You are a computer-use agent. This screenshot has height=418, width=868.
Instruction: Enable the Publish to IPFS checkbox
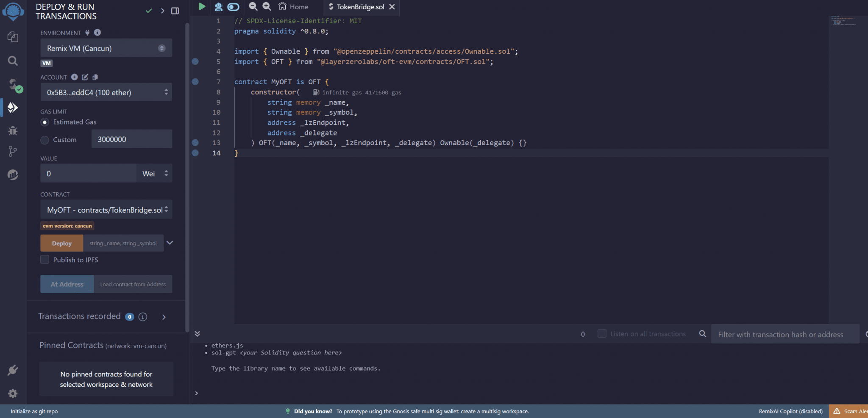[45, 260]
